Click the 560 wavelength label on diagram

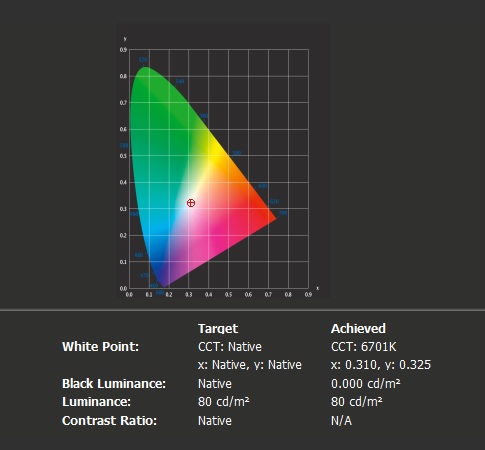[204, 116]
